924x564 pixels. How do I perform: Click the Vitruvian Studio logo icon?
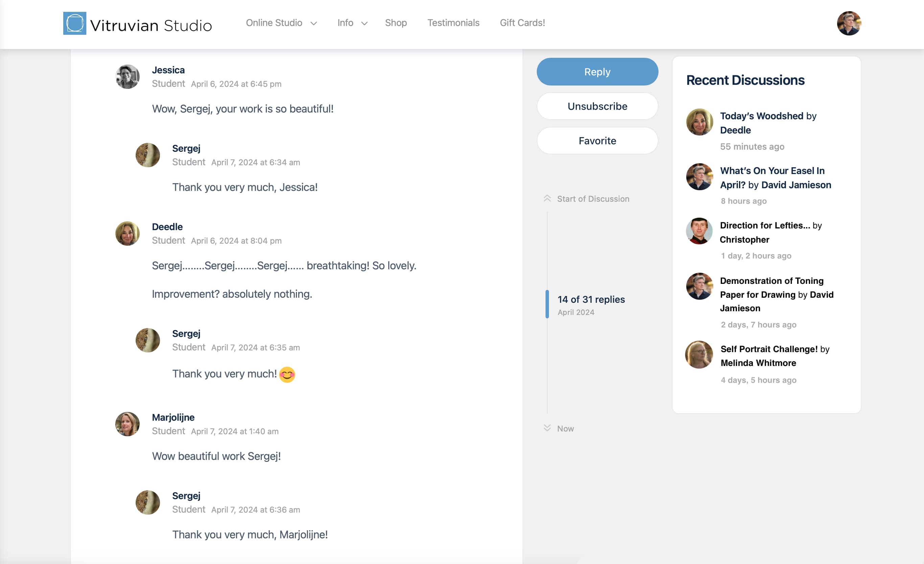click(75, 23)
